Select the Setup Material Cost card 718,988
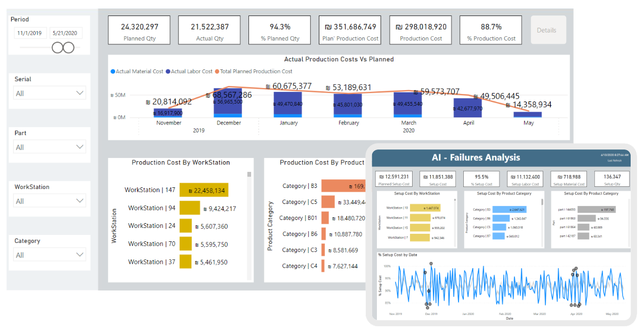The height and width of the screenshot is (331, 644). [569, 179]
